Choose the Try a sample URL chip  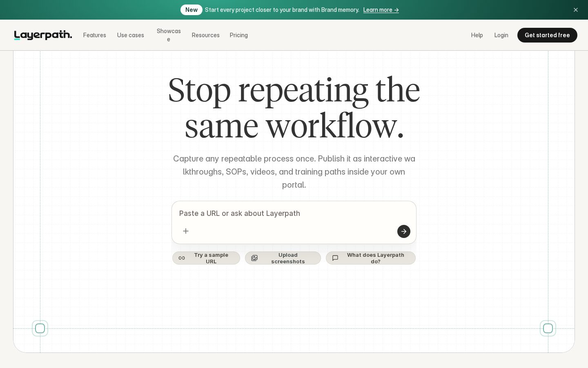tap(206, 258)
